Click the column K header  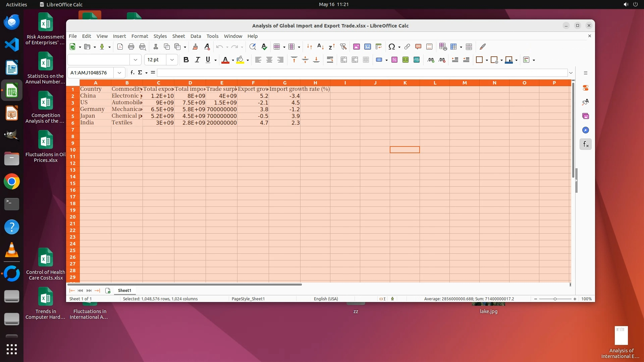coord(405,82)
